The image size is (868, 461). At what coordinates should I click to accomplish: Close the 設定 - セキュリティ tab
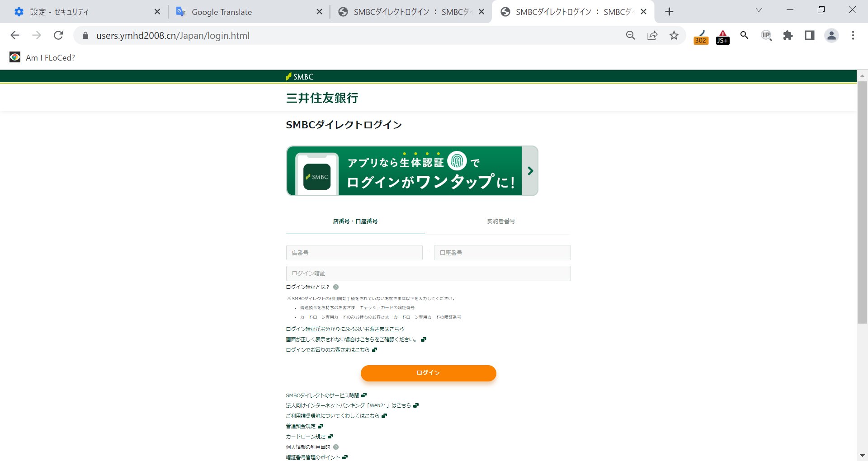point(157,12)
